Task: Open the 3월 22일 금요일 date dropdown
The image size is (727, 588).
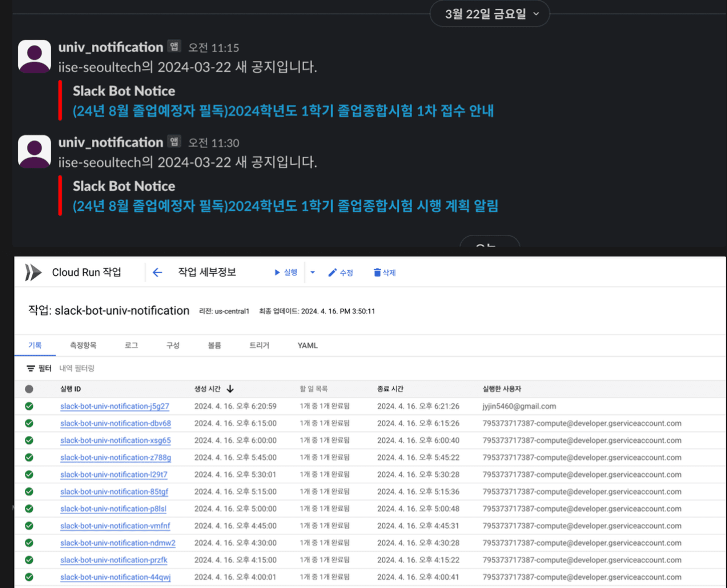Action: 489,14
